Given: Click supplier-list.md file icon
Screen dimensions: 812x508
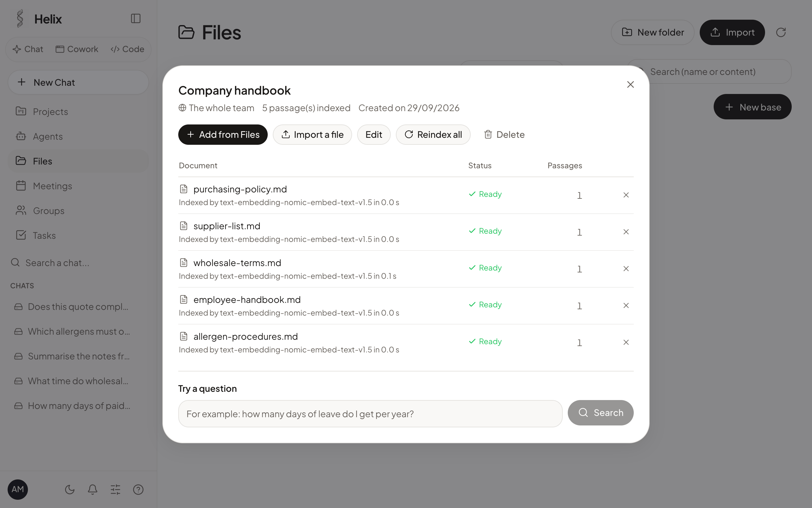Looking at the screenshot, I should (184, 226).
